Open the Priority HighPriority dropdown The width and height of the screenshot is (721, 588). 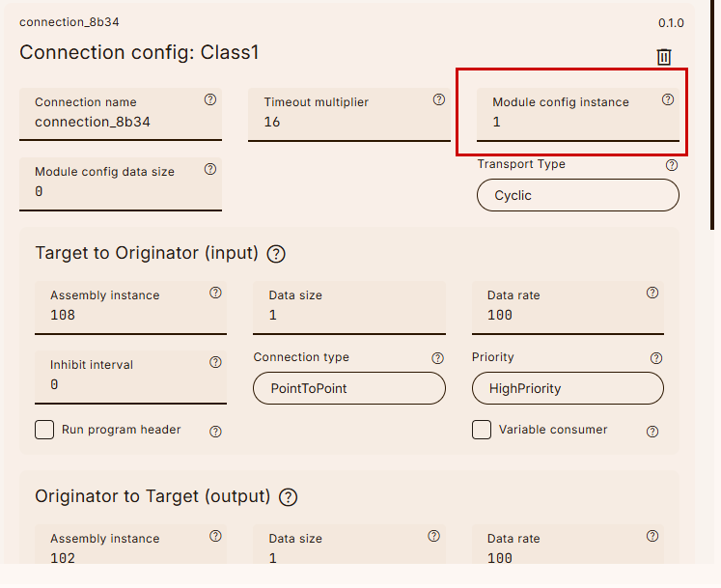click(x=568, y=388)
